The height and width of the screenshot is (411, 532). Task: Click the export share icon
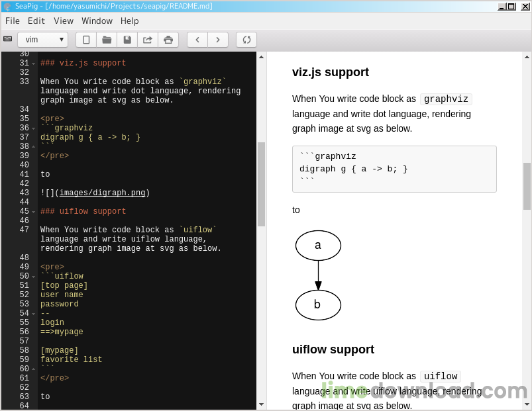[x=148, y=40]
